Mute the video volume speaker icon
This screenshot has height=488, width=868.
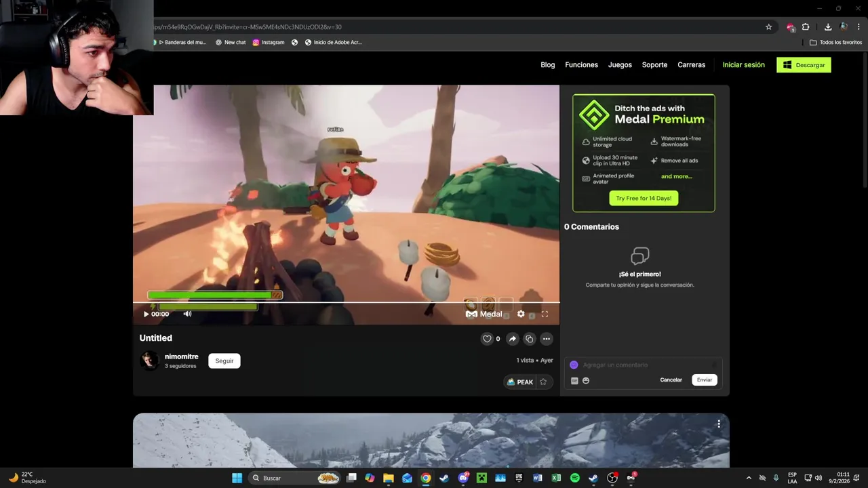point(187,314)
